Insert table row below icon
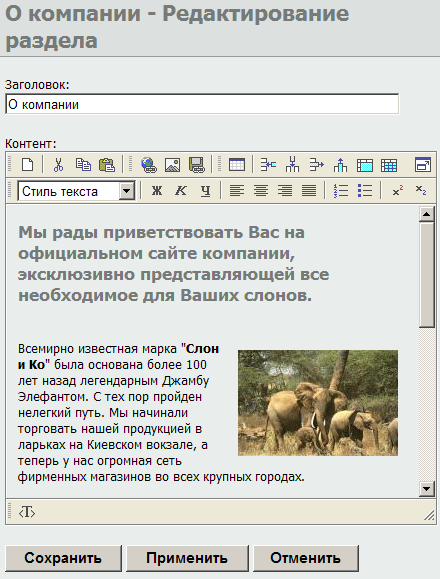This screenshot has height=579, width=440. 292,165
